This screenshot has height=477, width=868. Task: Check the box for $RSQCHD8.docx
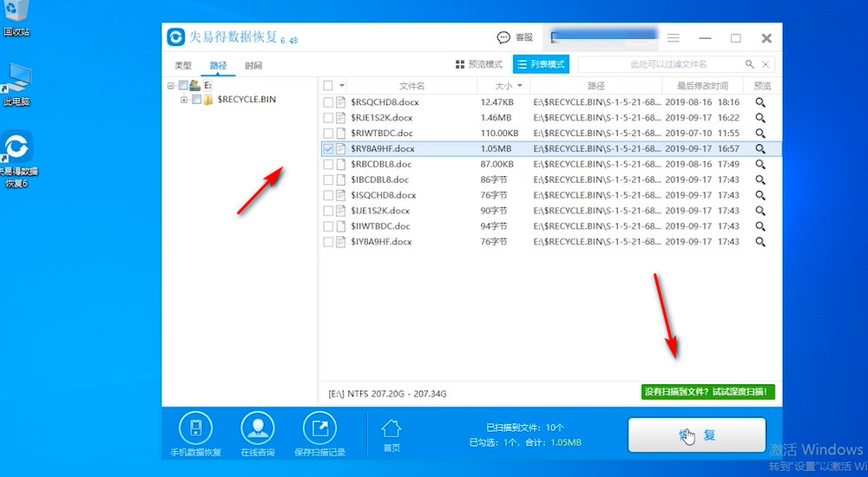click(328, 102)
